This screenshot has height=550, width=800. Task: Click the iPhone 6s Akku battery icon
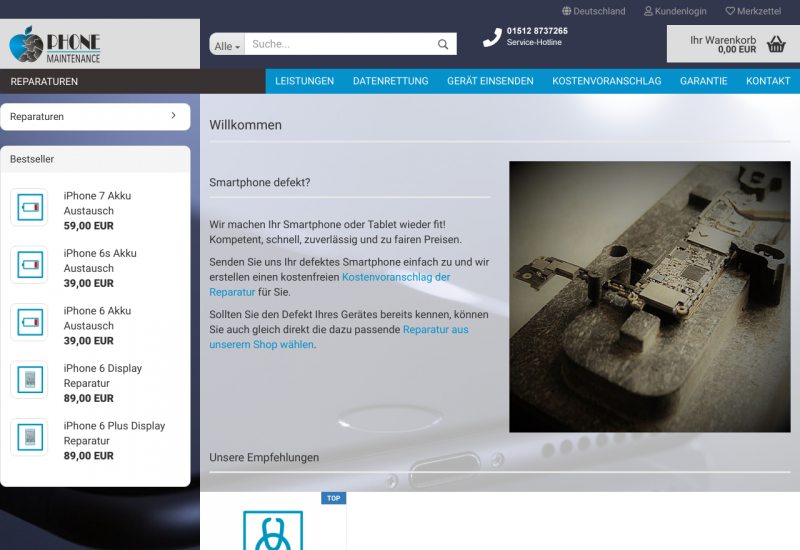click(x=29, y=265)
